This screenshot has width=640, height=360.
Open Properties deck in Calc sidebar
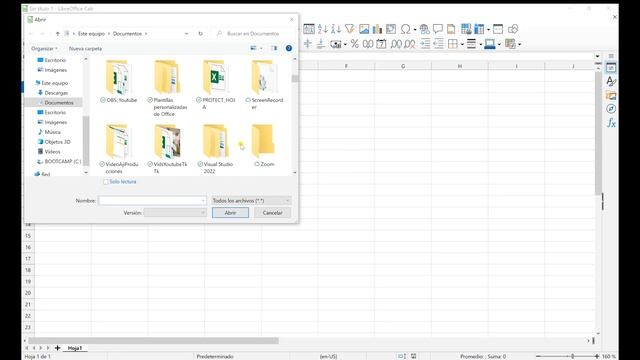611,68
